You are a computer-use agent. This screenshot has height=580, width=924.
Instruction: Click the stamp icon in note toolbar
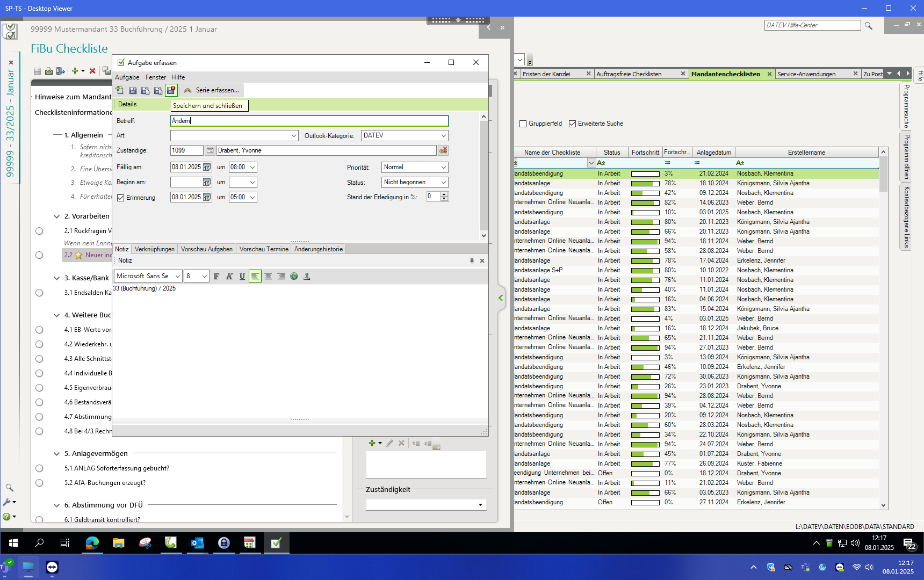(307, 277)
